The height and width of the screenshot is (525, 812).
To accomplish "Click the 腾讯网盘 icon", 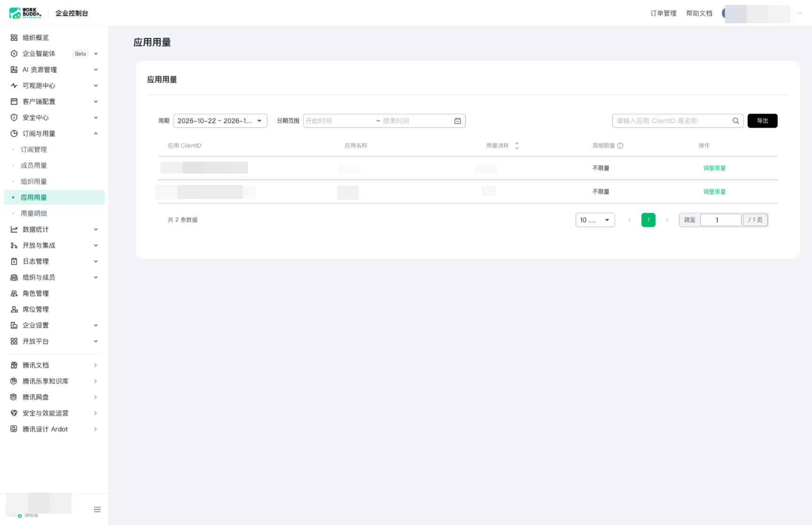I will 14,397.
